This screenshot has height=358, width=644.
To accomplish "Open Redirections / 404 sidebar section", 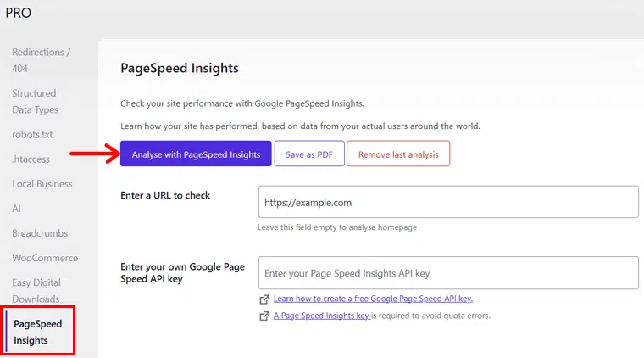I will (41, 60).
